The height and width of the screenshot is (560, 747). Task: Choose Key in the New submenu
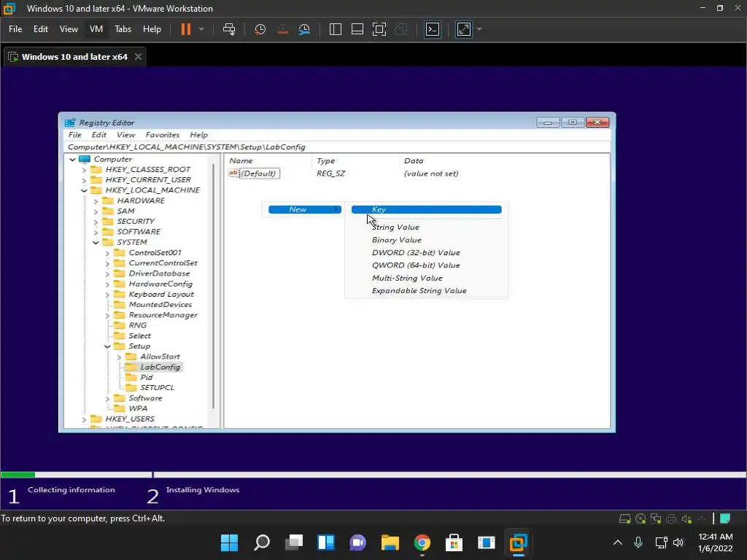426,209
